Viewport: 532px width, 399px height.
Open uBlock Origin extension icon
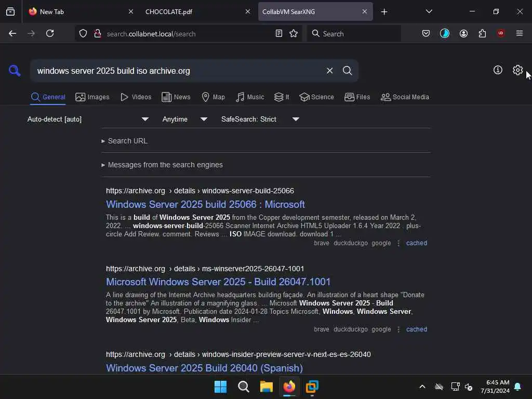501,33
